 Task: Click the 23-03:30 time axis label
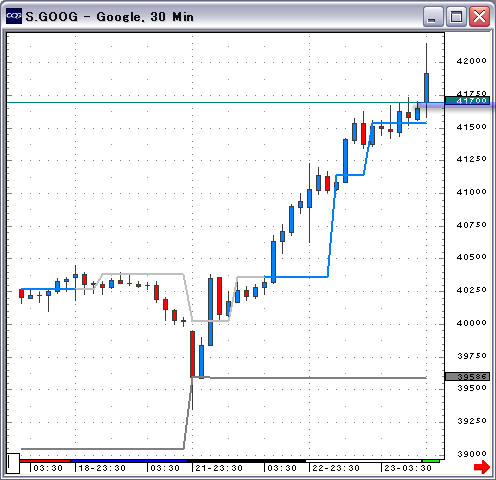click(x=408, y=468)
